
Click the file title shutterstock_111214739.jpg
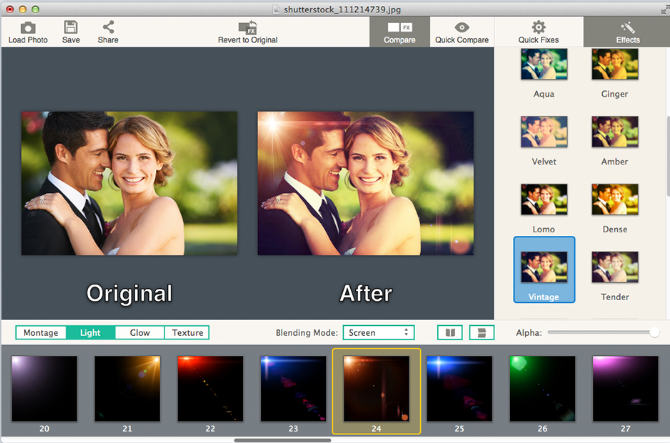click(x=342, y=9)
